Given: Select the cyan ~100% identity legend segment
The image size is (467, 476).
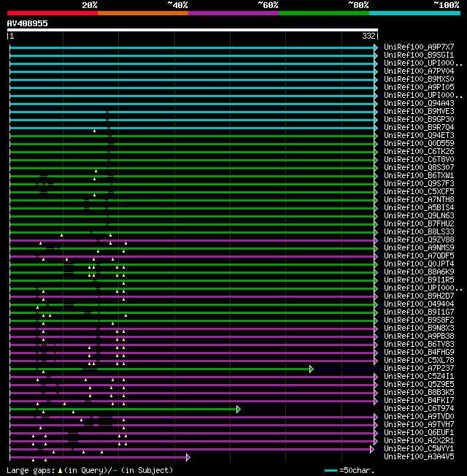Looking at the screenshot, I should 414,13.
